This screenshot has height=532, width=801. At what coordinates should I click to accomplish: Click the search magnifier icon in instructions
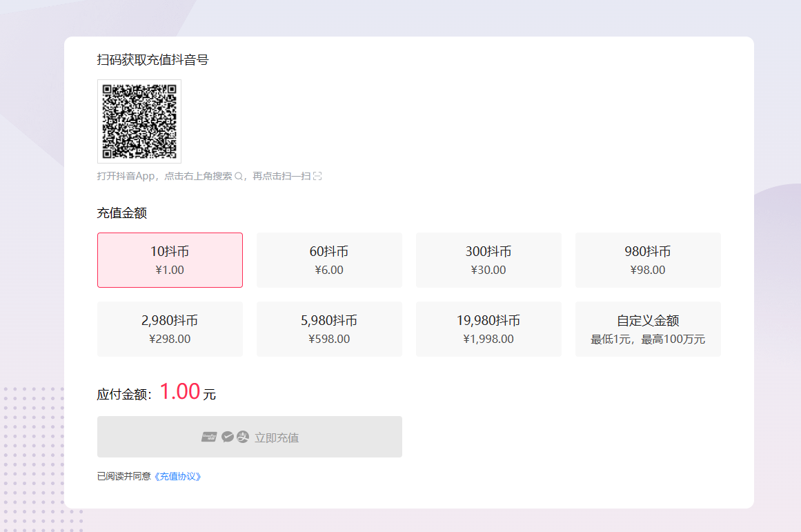point(239,177)
